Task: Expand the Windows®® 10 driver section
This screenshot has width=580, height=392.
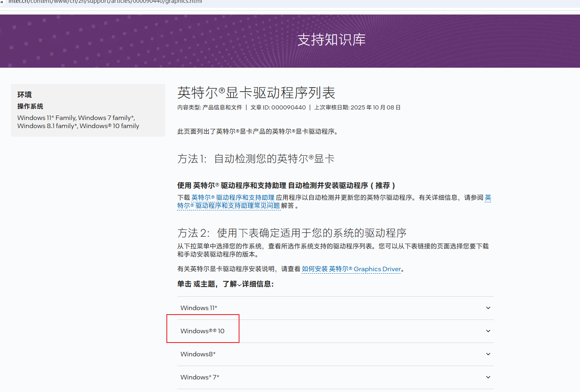Action: pos(202,331)
